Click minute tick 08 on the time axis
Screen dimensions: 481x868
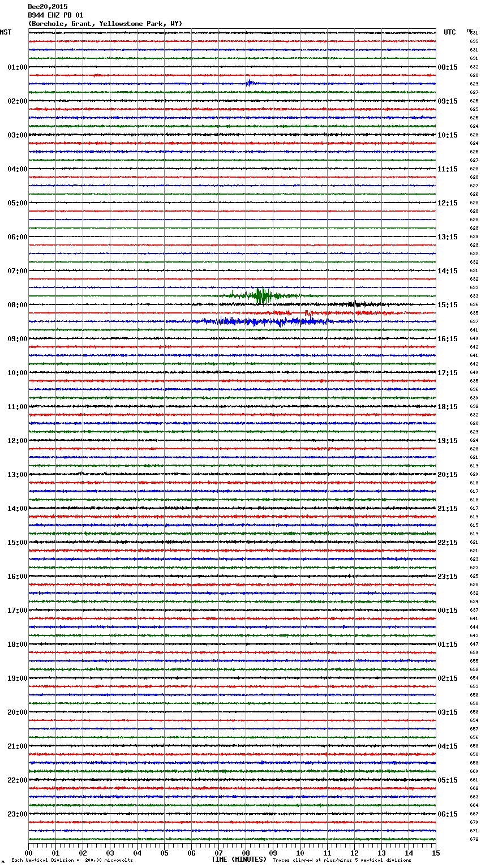[246, 853]
